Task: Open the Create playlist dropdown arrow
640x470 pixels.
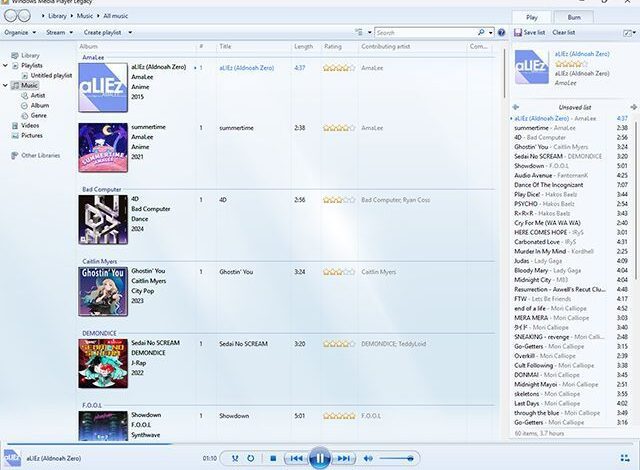Action: pyautogui.click(x=130, y=32)
